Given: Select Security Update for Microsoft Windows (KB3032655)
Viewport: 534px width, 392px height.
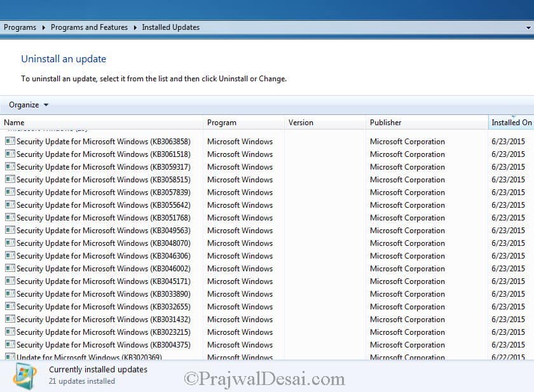Looking at the screenshot, I should (104, 307).
